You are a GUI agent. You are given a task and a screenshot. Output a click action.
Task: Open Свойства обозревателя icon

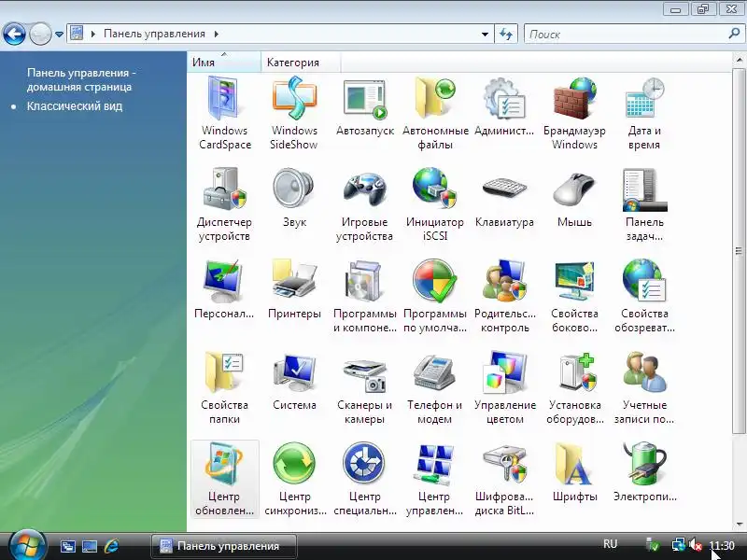(644, 297)
